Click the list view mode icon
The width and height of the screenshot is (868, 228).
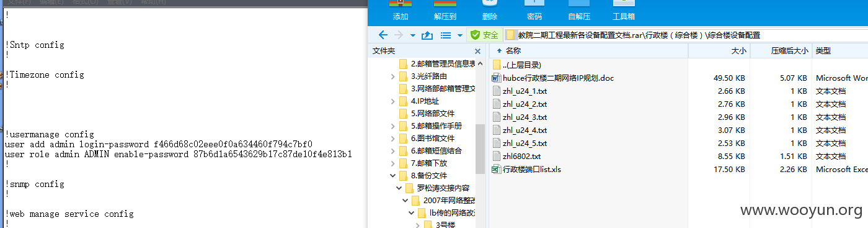tap(445, 35)
